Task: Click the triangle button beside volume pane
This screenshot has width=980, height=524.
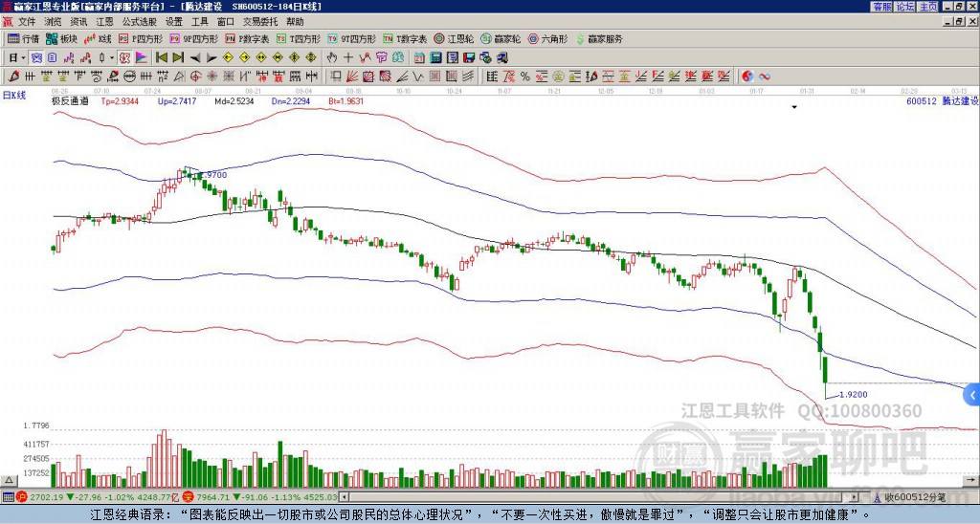Action: pos(9,480)
